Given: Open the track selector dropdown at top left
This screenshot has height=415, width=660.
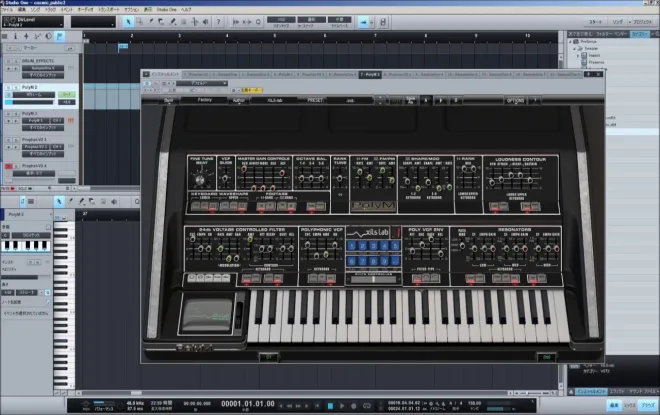Looking at the screenshot, I should tap(33, 22).
